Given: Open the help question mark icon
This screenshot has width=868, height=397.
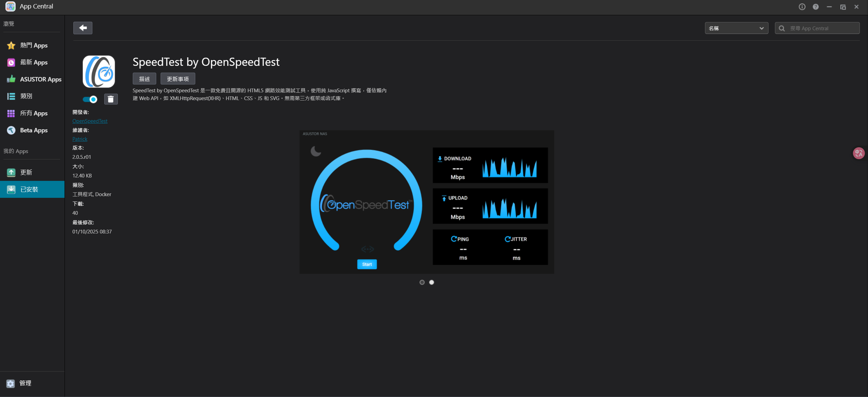Looking at the screenshot, I should (x=815, y=7).
